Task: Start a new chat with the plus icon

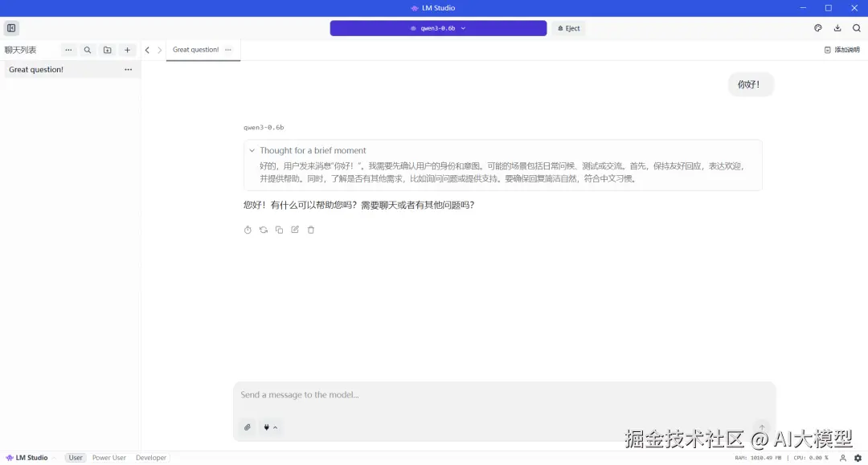Action: pos(127,50)
